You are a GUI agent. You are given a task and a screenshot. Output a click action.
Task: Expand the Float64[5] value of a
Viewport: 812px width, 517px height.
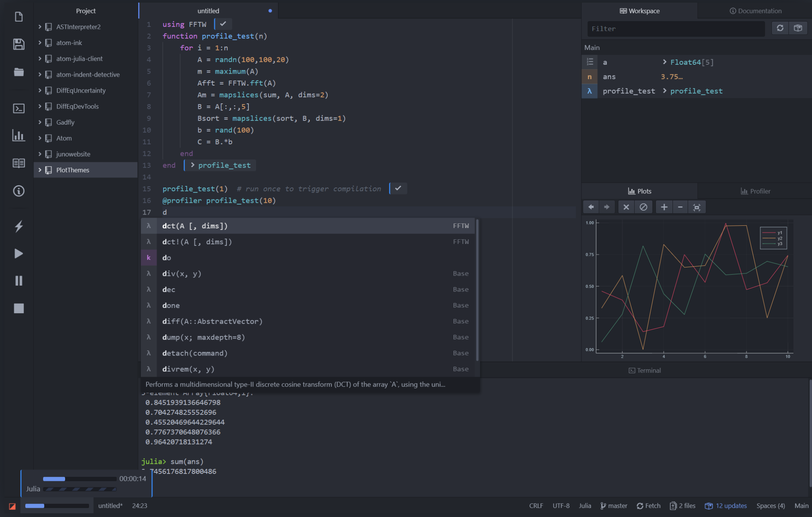coord(665,62)
